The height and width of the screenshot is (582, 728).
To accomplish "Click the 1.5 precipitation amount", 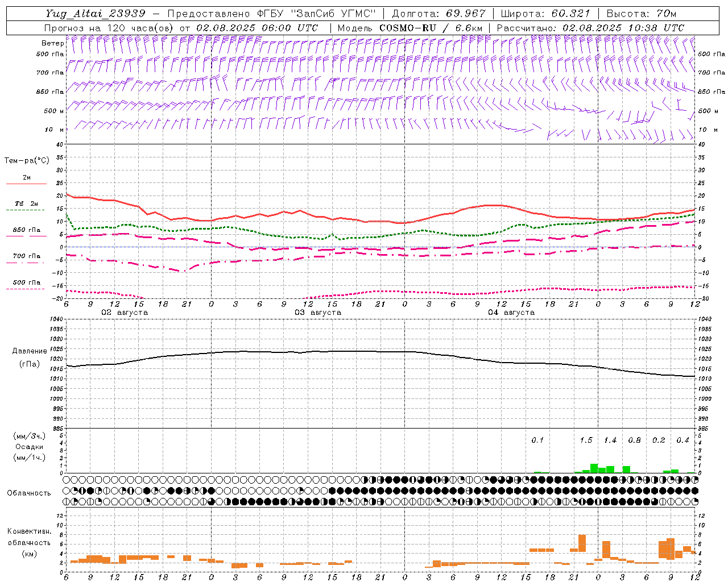I will click(x=586, y=440).
